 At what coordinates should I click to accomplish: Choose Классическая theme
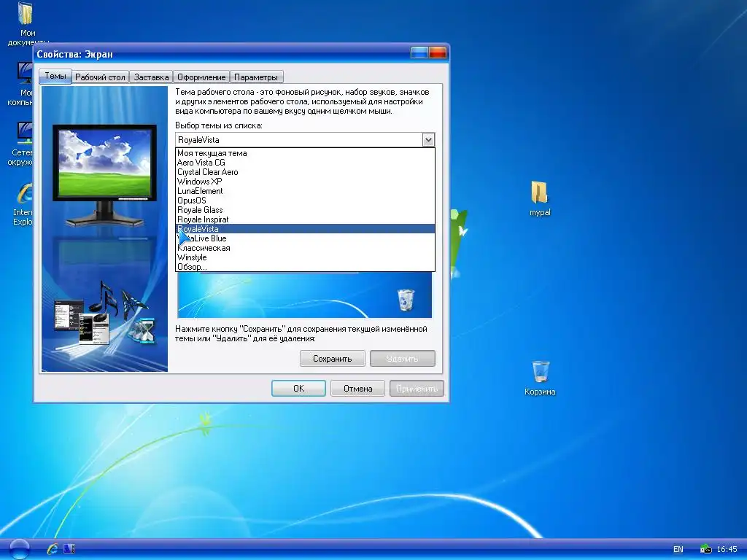coord(306,248)
